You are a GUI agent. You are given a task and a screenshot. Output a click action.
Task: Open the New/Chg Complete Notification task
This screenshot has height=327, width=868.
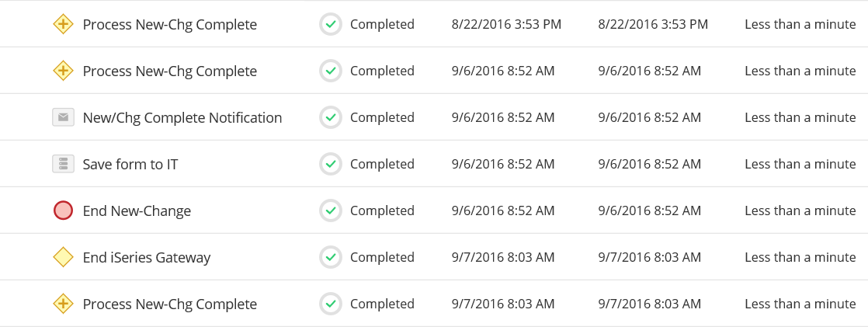[x=182, y=118]
